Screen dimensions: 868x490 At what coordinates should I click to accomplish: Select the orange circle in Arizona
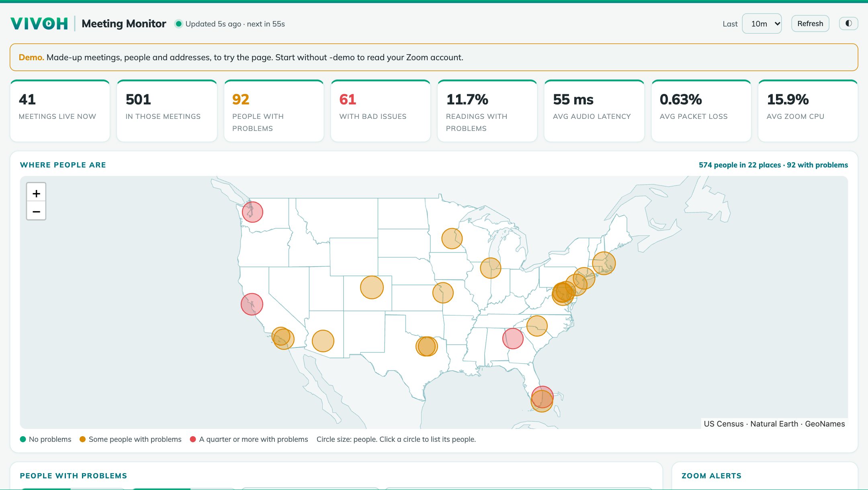tap(323, 341)
